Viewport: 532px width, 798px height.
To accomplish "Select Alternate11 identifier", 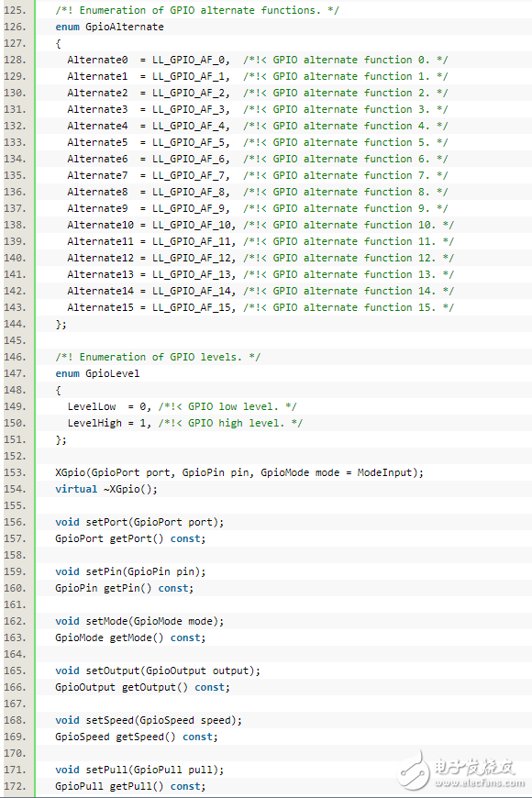I will 100,241.
